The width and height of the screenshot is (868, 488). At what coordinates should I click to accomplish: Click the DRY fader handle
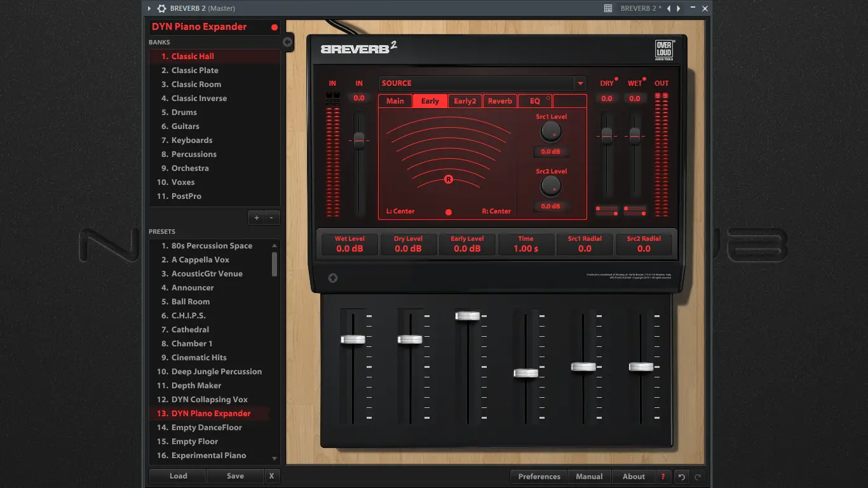pyautogui.click(x=607, y=136)
